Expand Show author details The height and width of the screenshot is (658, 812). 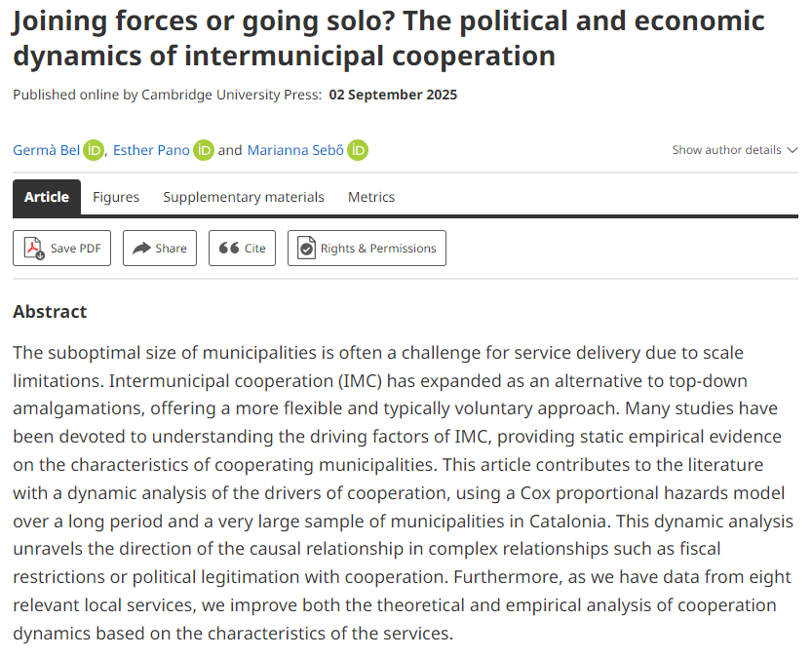[x=726, y=150]
